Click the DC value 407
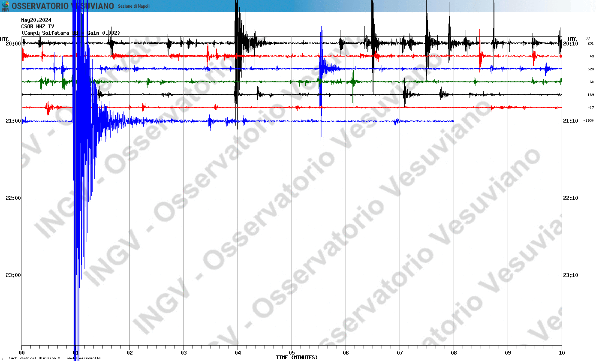This screenshot has height=364, width=596. [x=590, y=108]
